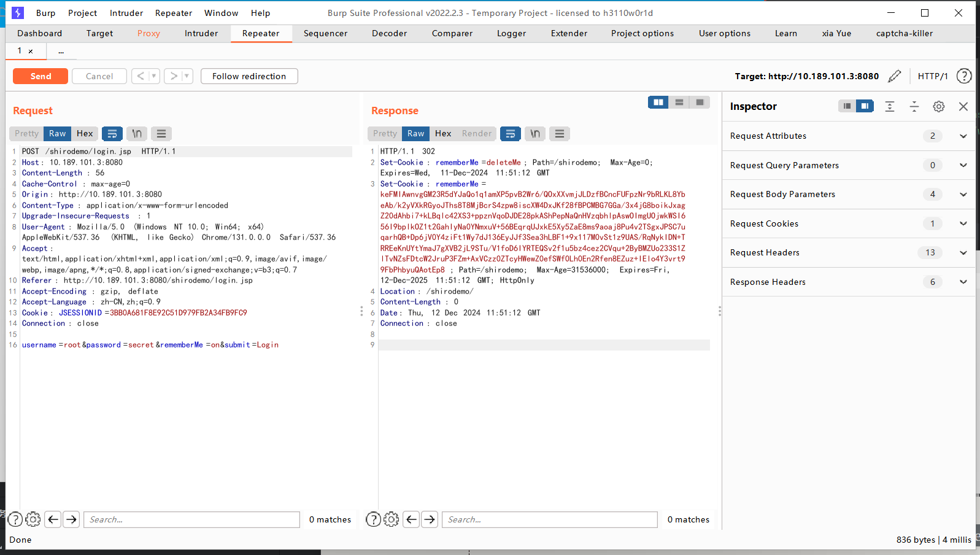Switch to the Logger tab
The image size is (980, 555).
(x=512, y=33)
